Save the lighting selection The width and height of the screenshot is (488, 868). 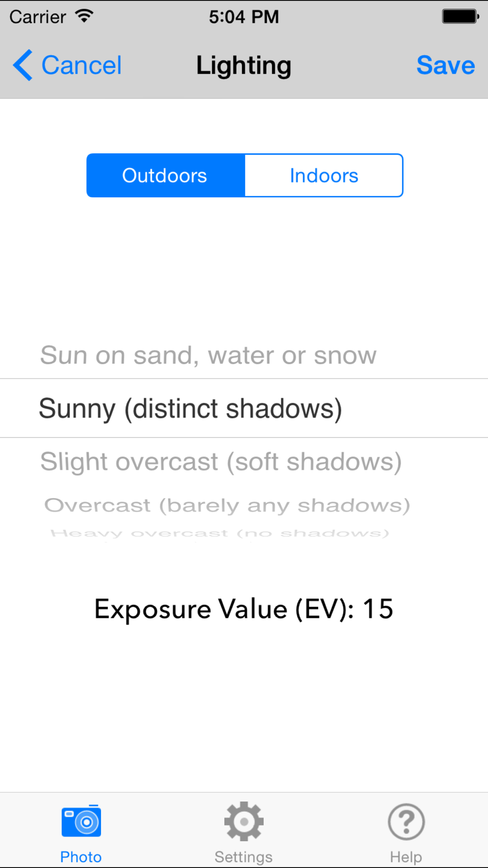point(446,65)
